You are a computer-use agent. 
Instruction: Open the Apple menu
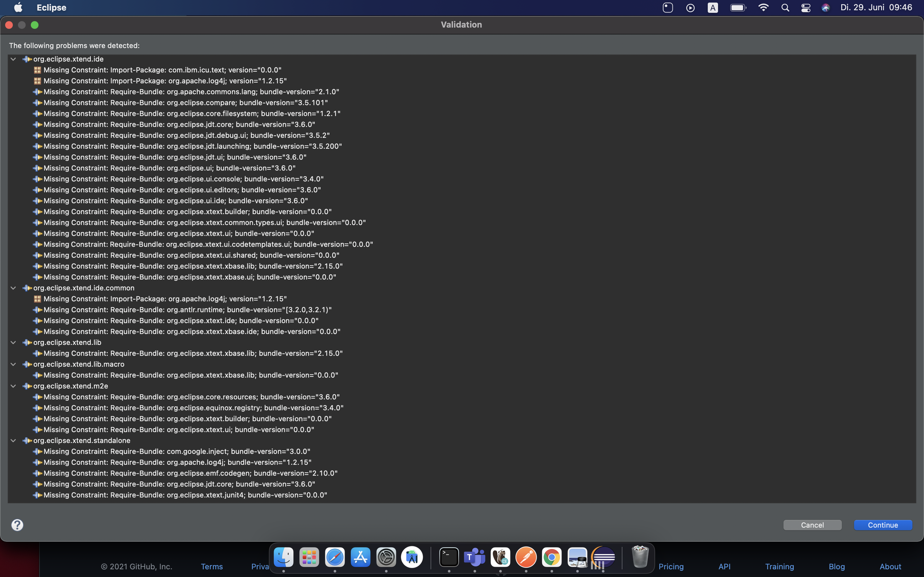click(17, 7)
